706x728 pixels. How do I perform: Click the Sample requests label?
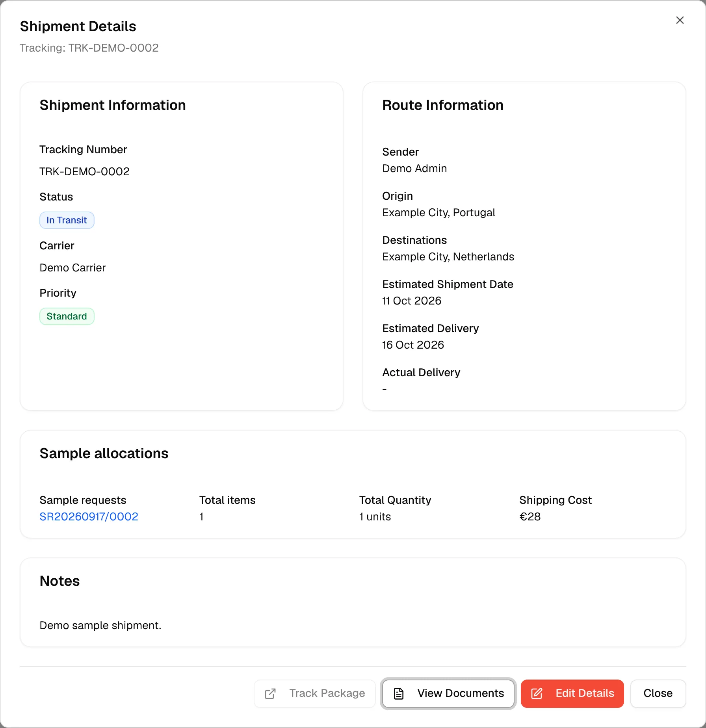[83, 500]
